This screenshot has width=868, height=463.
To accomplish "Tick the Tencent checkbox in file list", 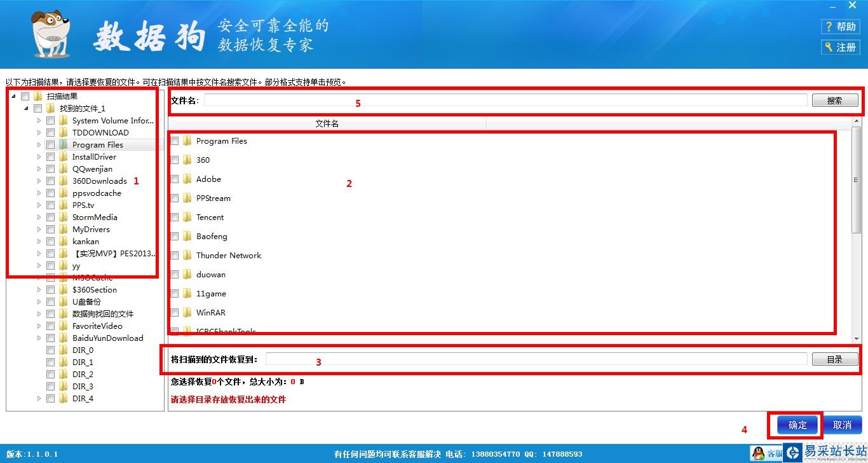I will (x=175, y=218).
